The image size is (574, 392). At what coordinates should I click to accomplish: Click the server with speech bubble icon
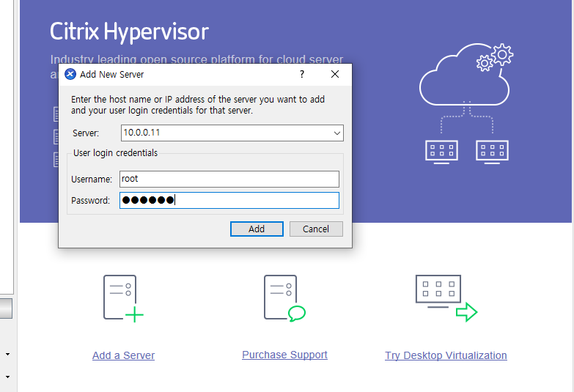(285, 298)
